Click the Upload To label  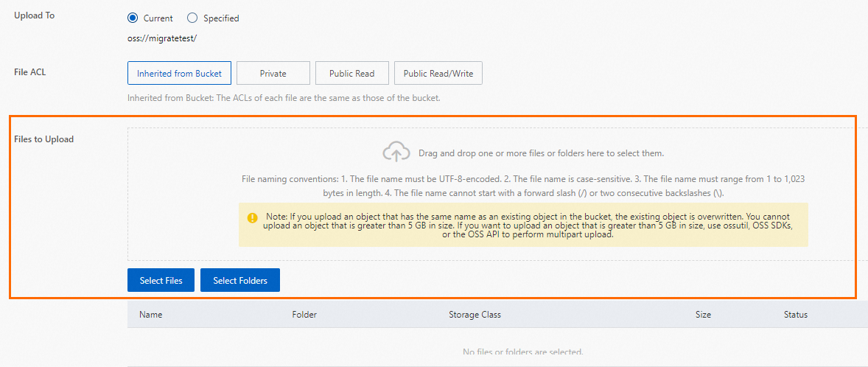35,15
